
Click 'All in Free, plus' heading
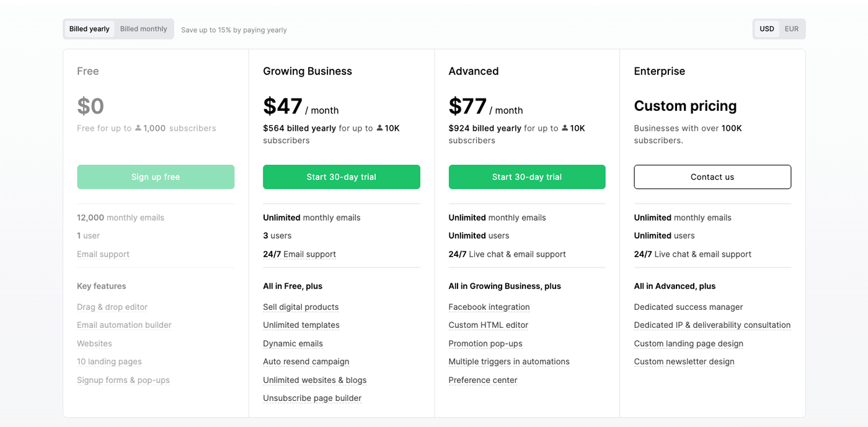pos(293,286)
